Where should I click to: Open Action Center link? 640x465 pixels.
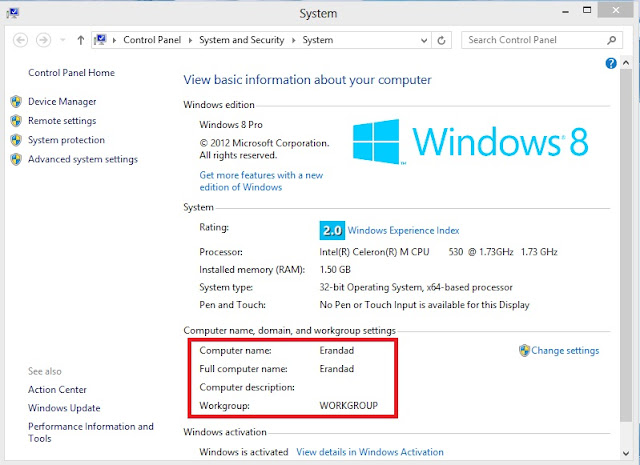pyautogui.click(x=57, y=389)
